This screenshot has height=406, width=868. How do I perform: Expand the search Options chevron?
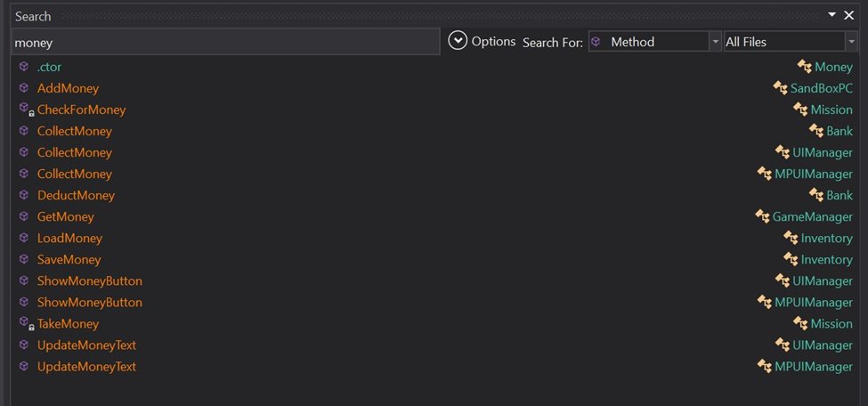coord(458,41)
